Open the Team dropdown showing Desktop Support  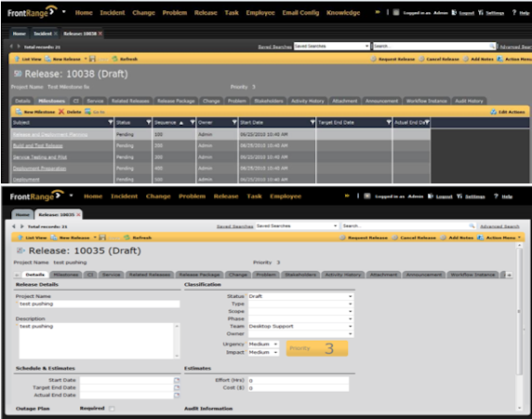tap(350, 326)
